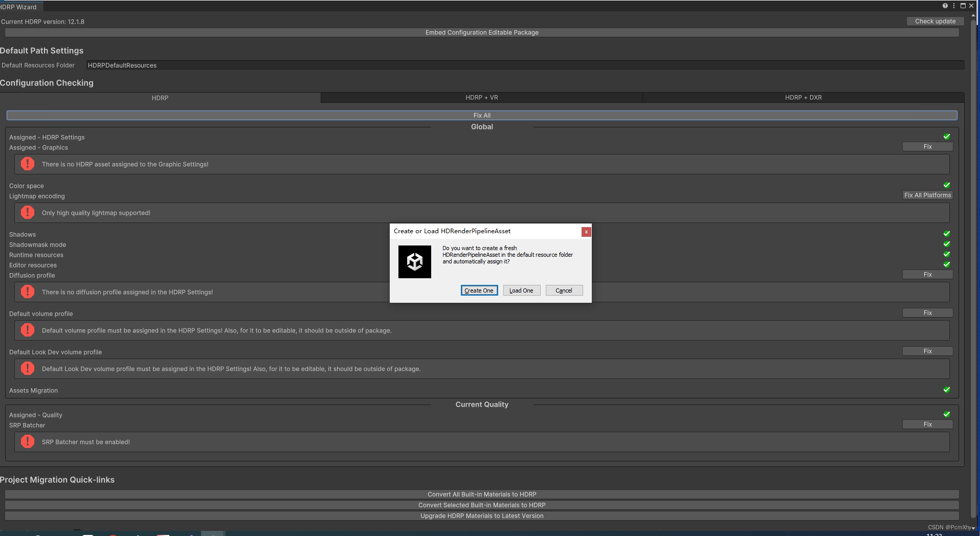Fix the SRP Batcher issue

click(927, 425)
